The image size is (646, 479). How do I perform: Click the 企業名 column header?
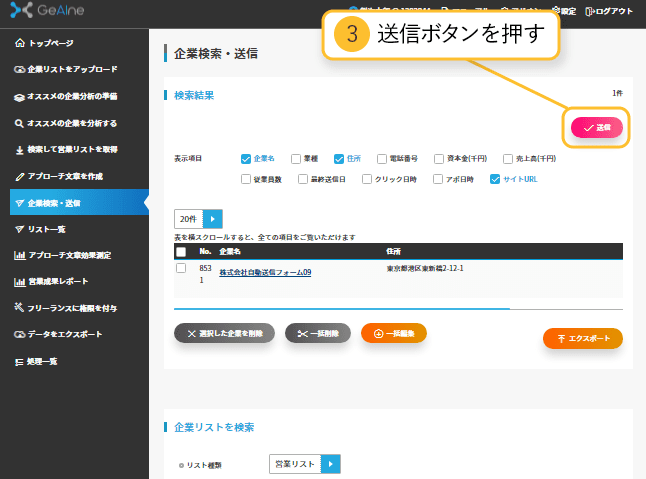pyautogui.click(x=230, y=252)
